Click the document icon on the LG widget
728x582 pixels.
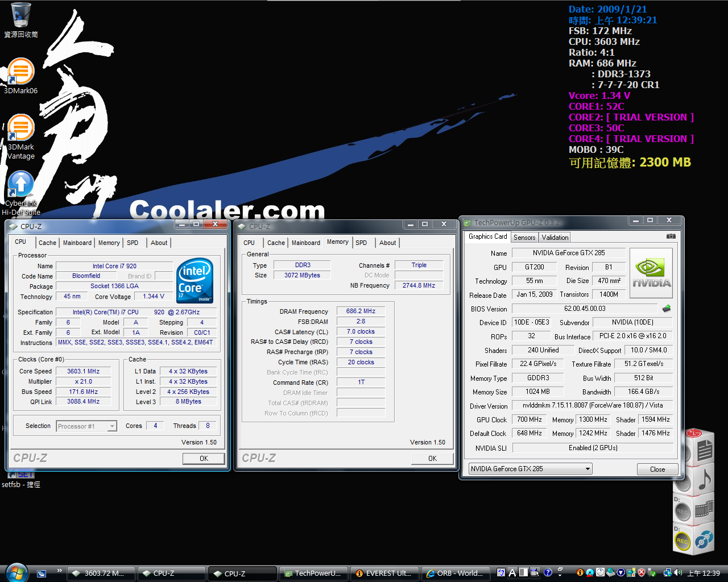click(x=705, y=450)
